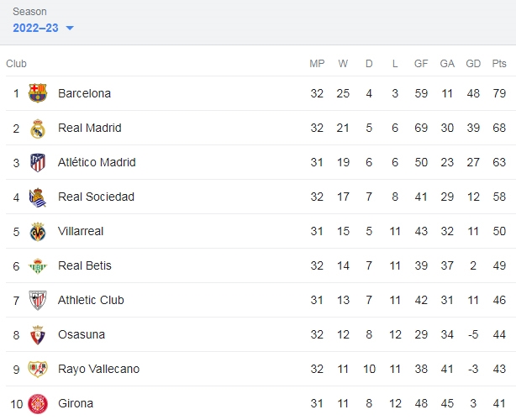Screen dimensions: 516x420
Task: Click the Osasuna club crest
Action: [x=38, y=335]
